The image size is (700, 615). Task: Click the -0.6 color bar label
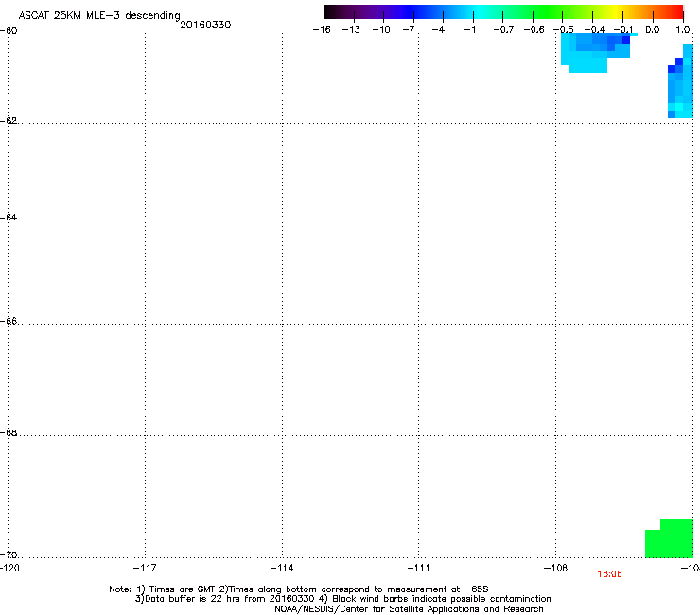tap(534, 30)
